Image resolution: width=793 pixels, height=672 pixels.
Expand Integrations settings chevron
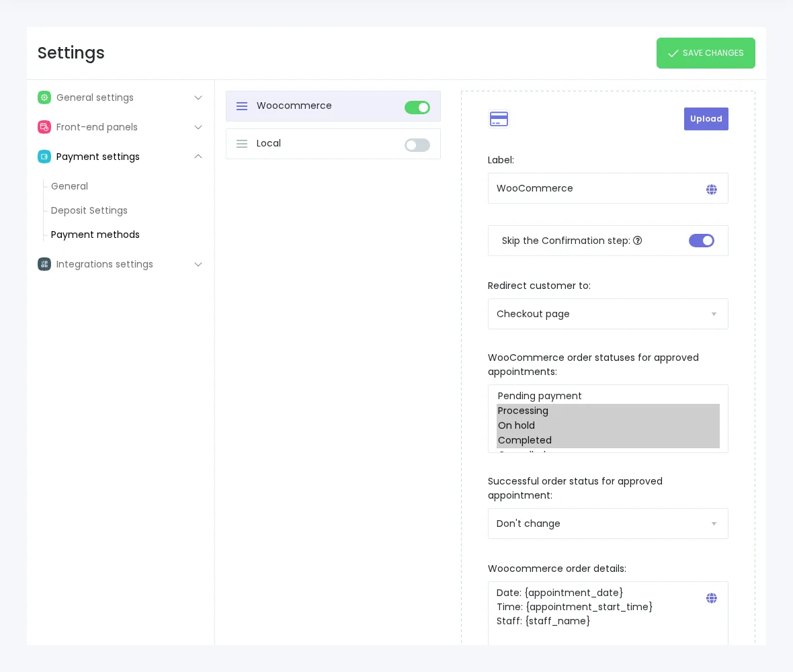tap(198, 264)
